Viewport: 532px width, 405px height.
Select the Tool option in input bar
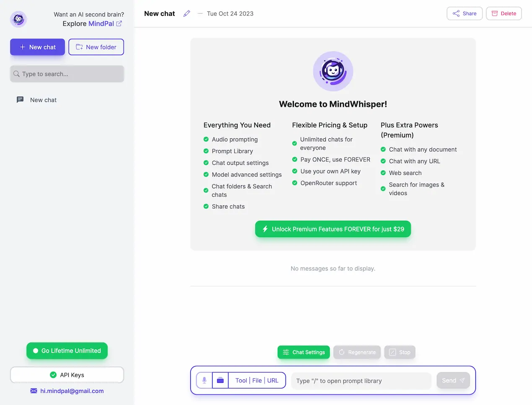point(241,380)
